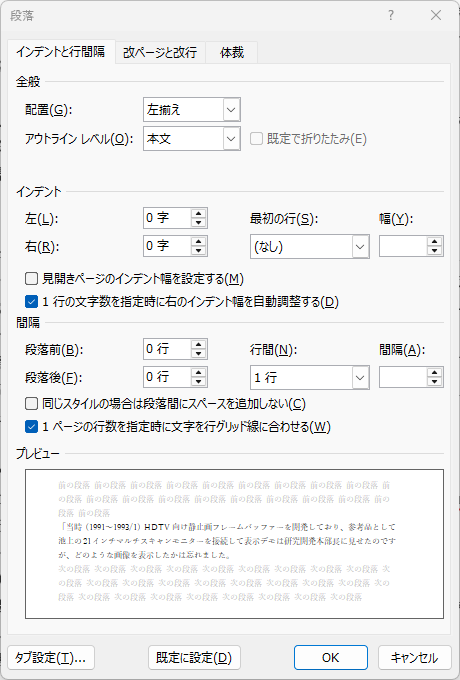
Task: Click the キャンセル button
Action: pyautogui.click(x=414, y=658)
